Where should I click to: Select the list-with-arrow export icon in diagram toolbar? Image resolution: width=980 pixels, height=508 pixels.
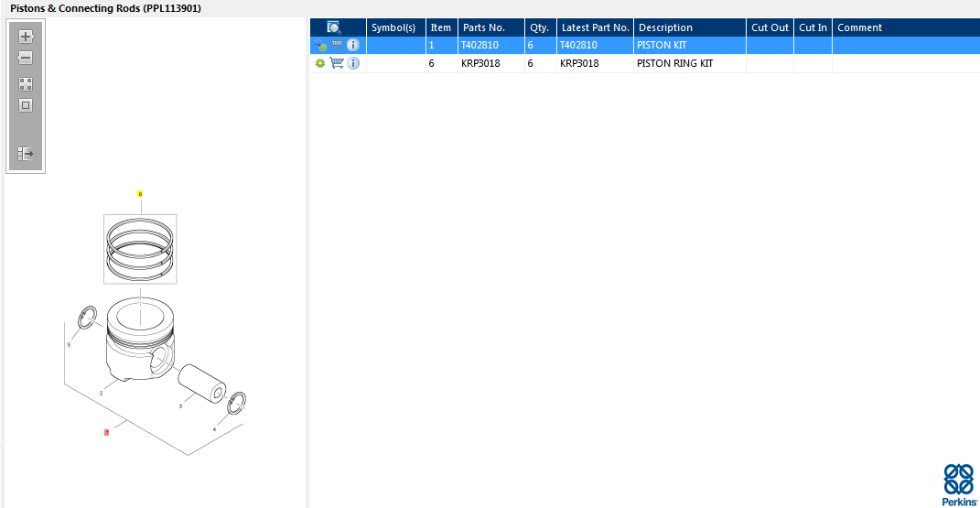click(26, 153)
